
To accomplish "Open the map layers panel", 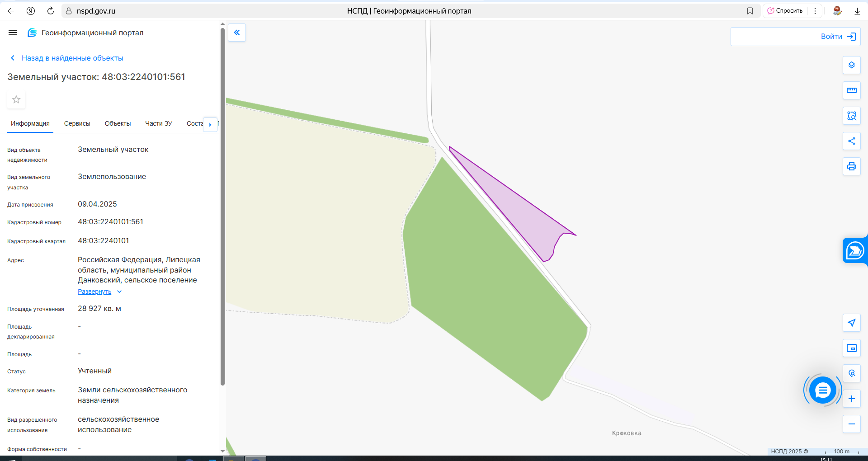I will pyautogui.click(x=851, y=65).
